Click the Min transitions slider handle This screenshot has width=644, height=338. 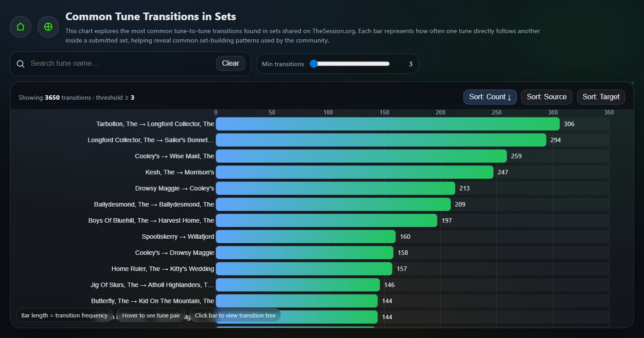coord(314,63)
